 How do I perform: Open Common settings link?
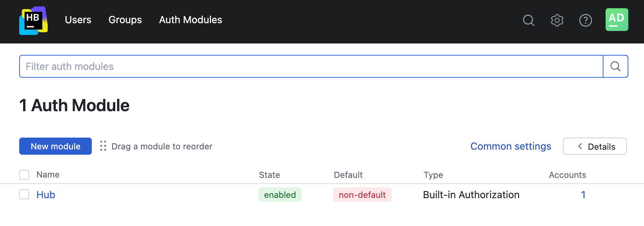tap(511, 146)
